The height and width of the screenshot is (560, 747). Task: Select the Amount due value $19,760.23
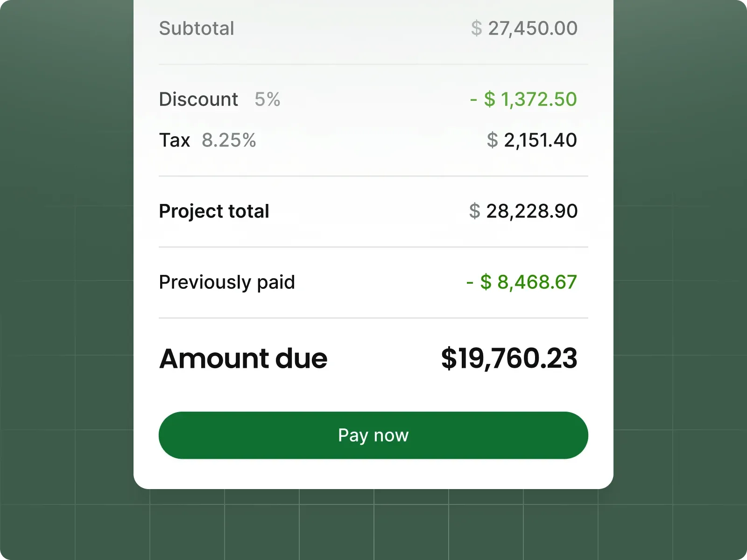[508, 358]
